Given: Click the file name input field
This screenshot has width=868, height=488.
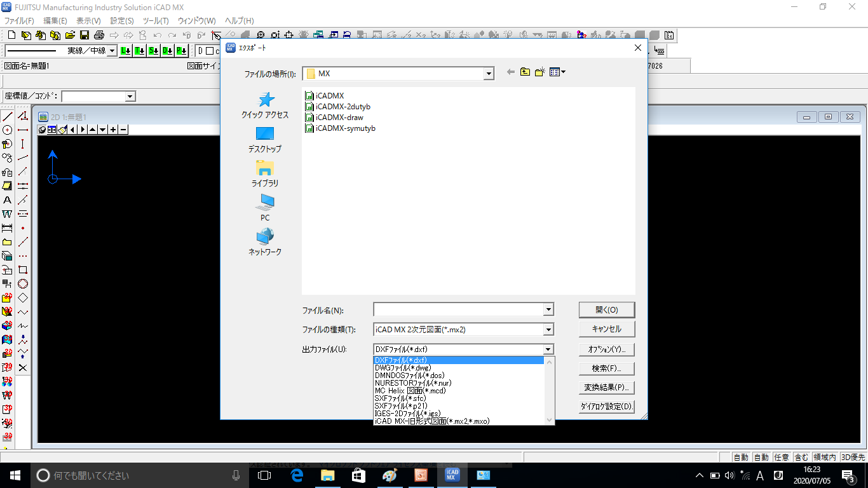Looking at the screenshot, I should (x=459, y=309).
